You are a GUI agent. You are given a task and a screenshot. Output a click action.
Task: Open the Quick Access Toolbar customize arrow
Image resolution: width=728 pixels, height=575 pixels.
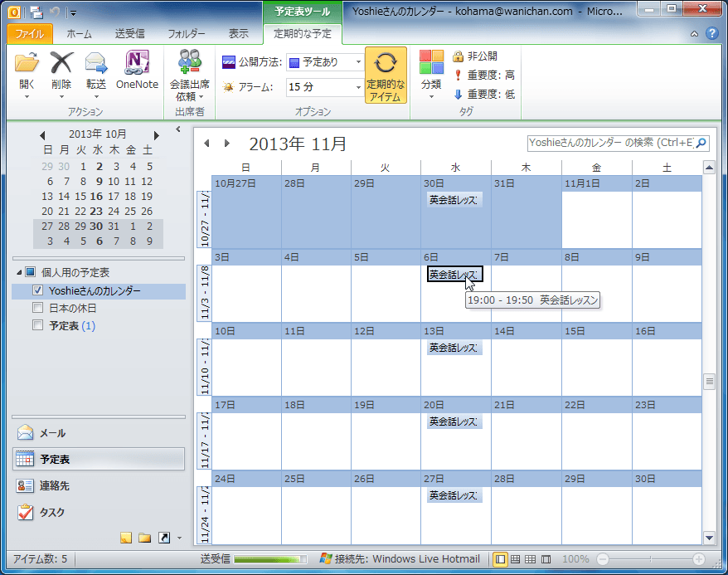click(73, 12)
